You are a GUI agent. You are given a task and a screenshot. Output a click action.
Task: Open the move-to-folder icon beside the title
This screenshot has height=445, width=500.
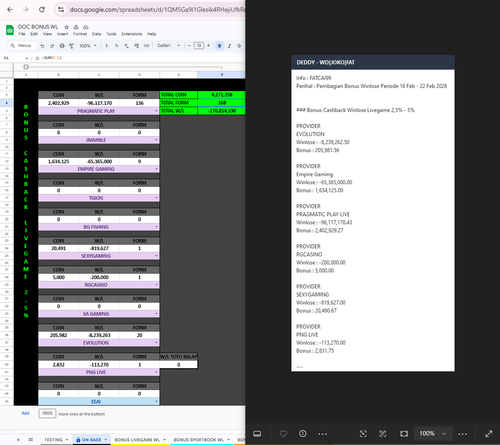(x=76, y=27)
